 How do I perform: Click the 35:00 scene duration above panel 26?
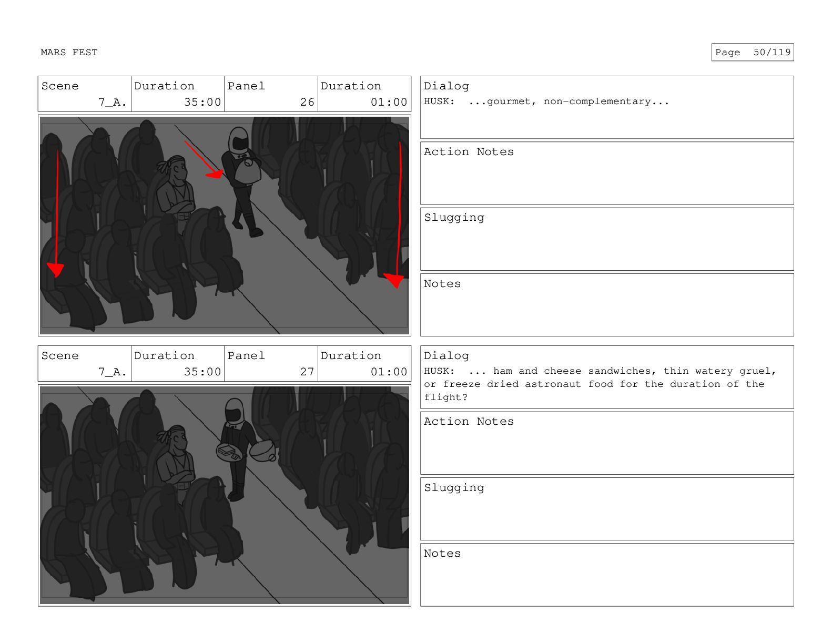[x=178, y=94]
